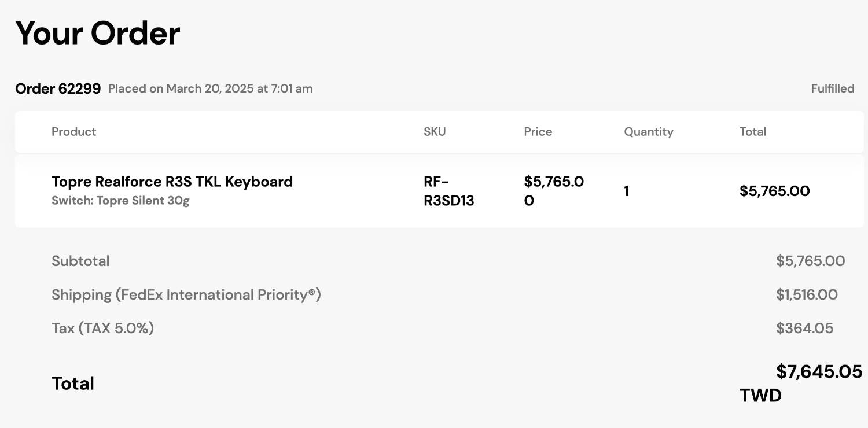
Task: Click the Your Order heading
Action: (97, 33)
